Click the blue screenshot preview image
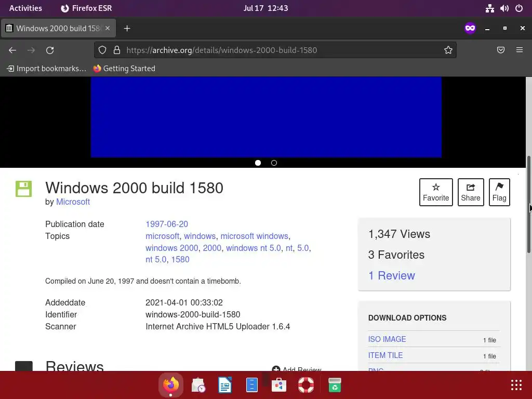This screenshot has height=399, width=532. click(x=266, y=117)
